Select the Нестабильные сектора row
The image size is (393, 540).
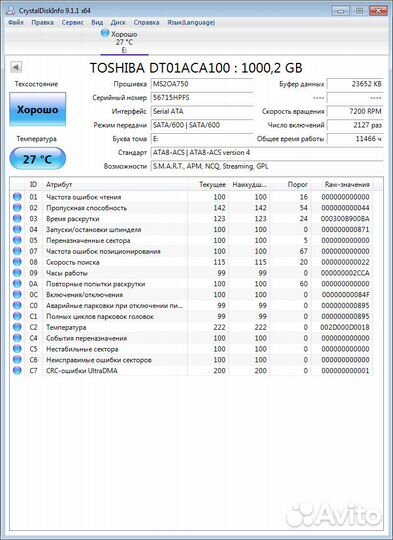(192, 349)
